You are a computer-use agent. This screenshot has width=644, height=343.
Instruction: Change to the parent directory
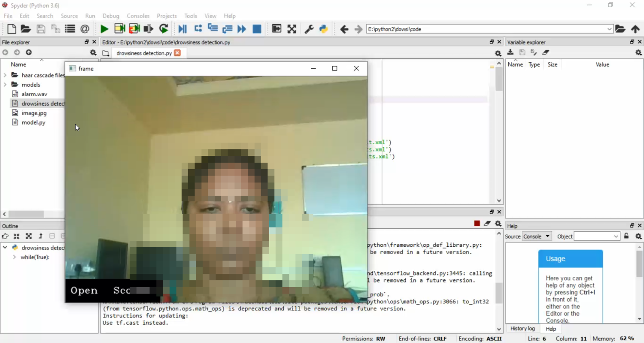[635, 29]
